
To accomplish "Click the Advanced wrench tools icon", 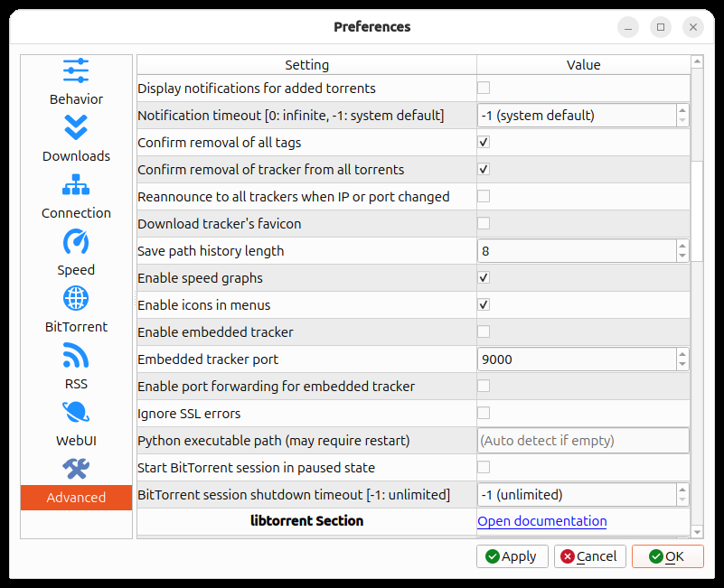I will 76,469.
